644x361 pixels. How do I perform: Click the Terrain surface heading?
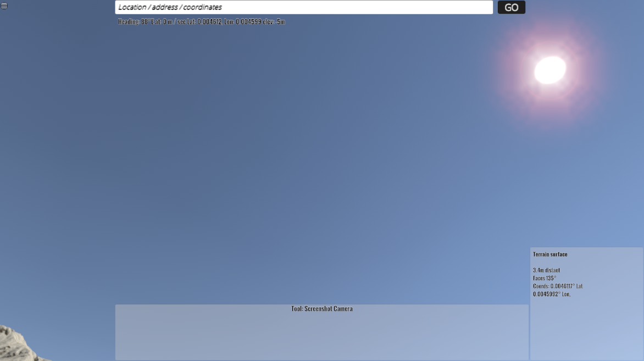(x=550, y=254)
